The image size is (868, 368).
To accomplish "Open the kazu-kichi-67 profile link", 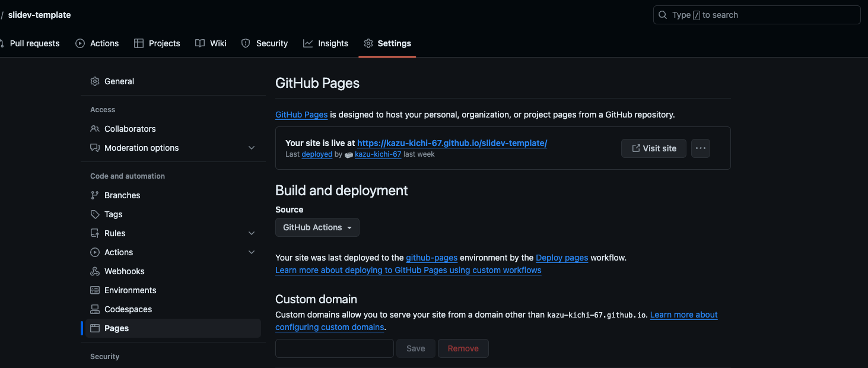I will pos(378,154).
